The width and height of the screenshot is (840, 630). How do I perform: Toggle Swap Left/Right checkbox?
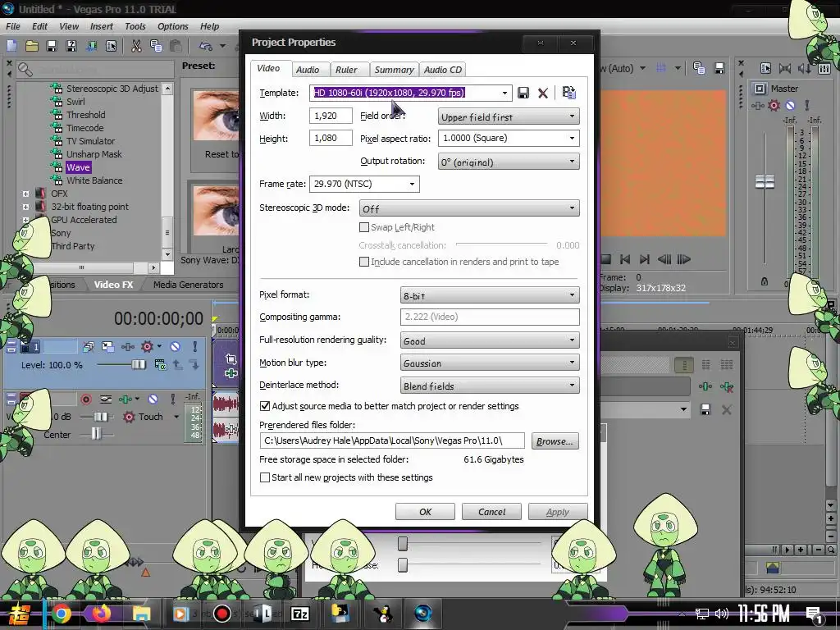pyautogui.click(x=364, y=227)
